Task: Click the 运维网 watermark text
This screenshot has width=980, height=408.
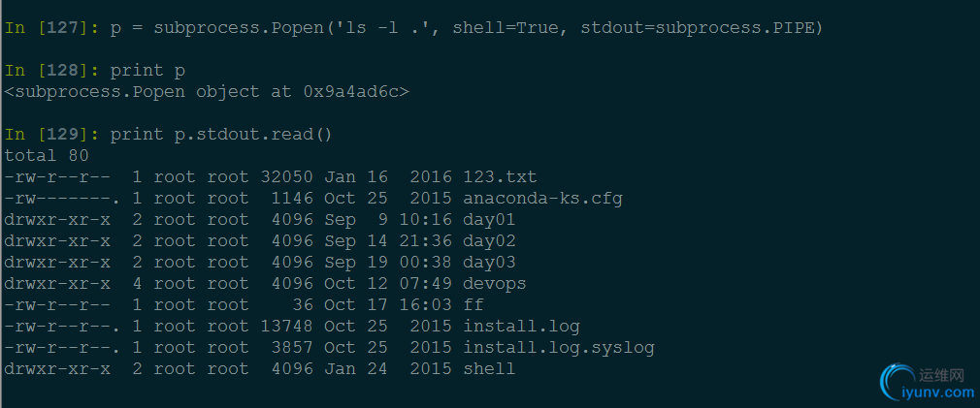Action: point(940,375)
